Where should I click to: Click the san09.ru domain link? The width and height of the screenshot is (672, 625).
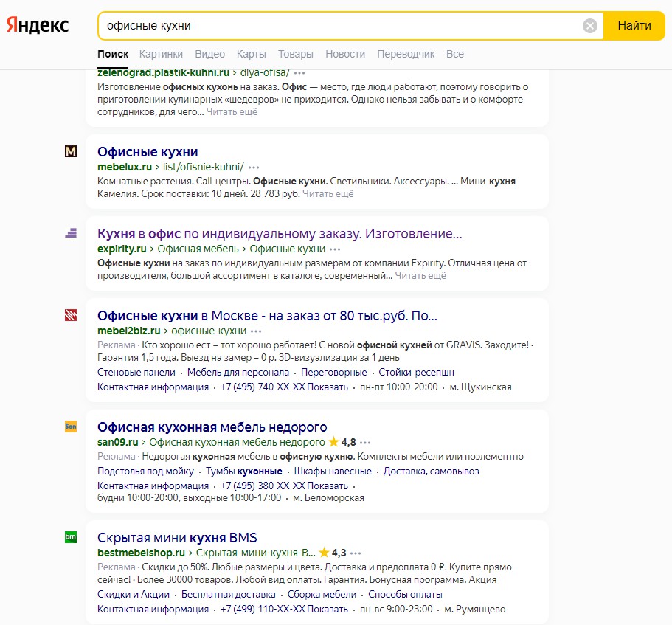(118, 442)
